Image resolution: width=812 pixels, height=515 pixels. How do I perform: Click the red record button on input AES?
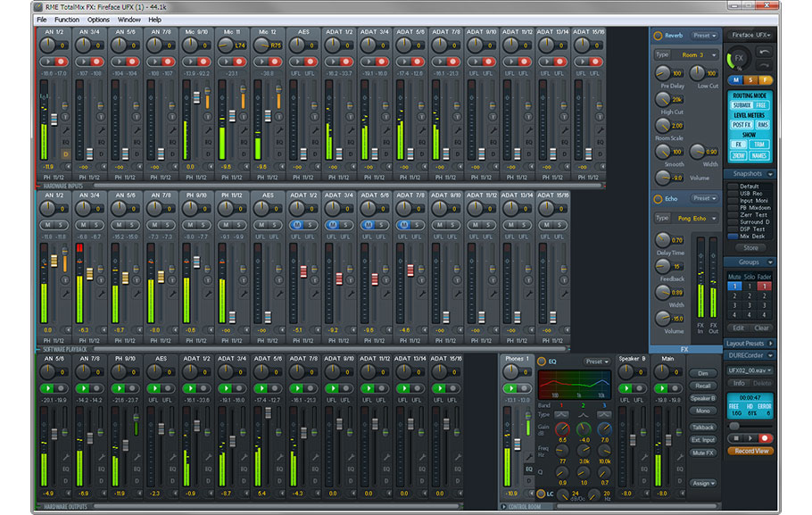[x=311, y=62]
